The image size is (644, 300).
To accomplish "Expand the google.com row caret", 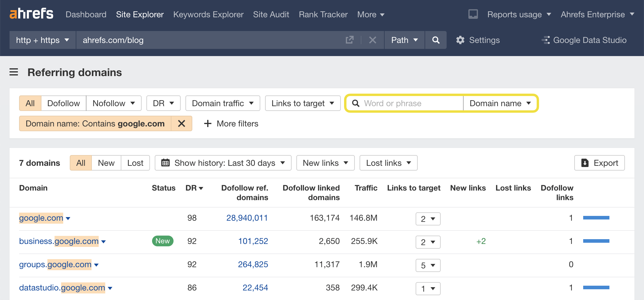I will coord(68,219).
